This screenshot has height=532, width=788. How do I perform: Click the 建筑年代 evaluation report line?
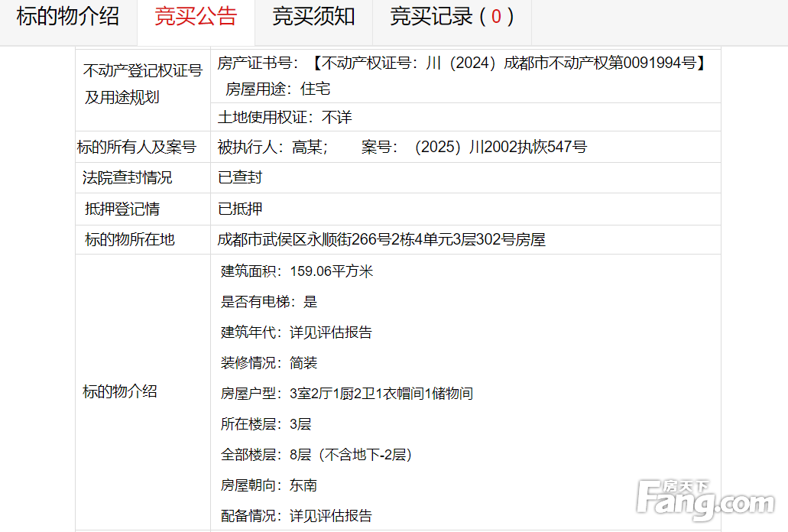click(x=297, y=332)
